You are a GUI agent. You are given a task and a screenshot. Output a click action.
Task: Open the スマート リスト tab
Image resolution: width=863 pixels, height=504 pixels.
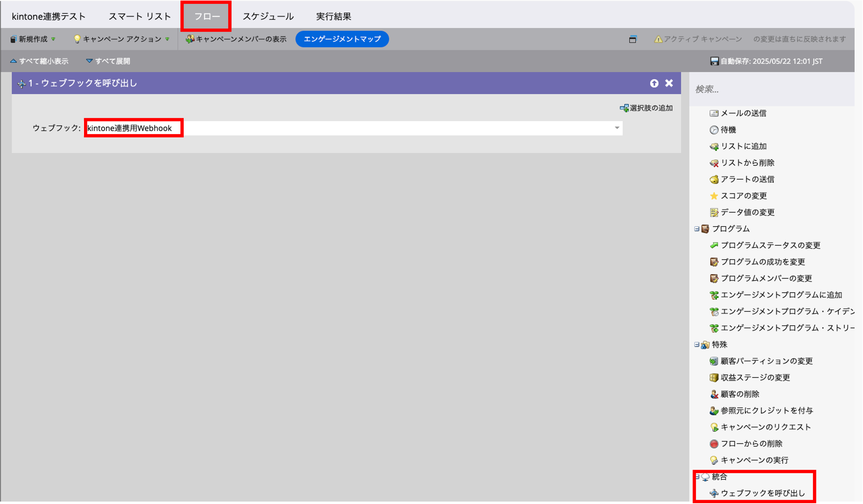click(140, 17)
